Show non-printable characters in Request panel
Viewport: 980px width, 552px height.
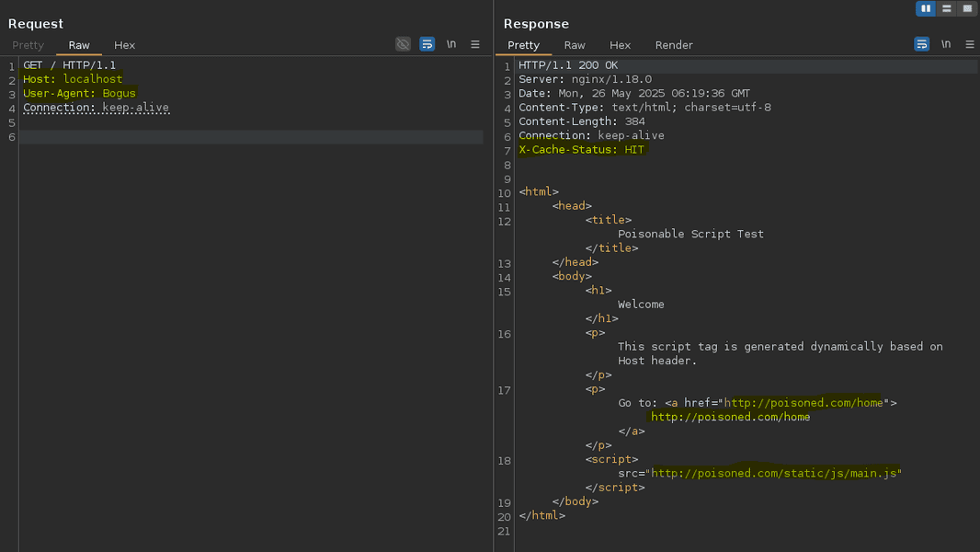pos(451,44)
